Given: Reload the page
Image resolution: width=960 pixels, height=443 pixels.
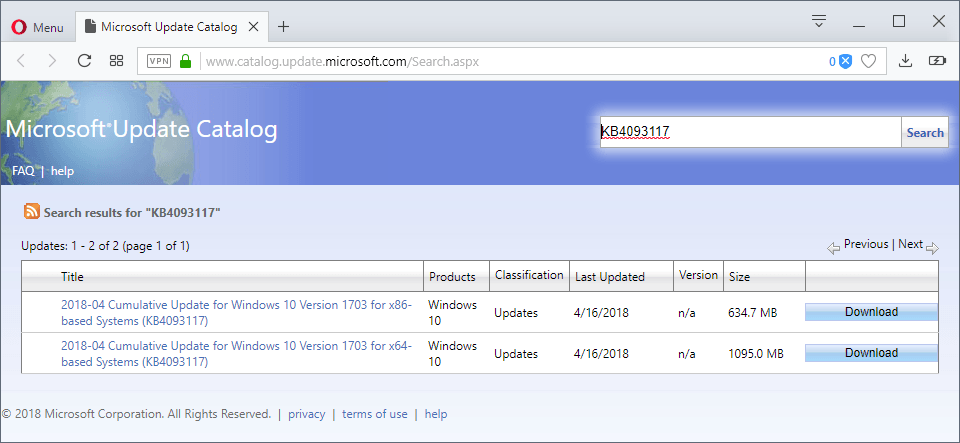Looking at the screenshot, I should pyautogui.click(x=84, y=61).
